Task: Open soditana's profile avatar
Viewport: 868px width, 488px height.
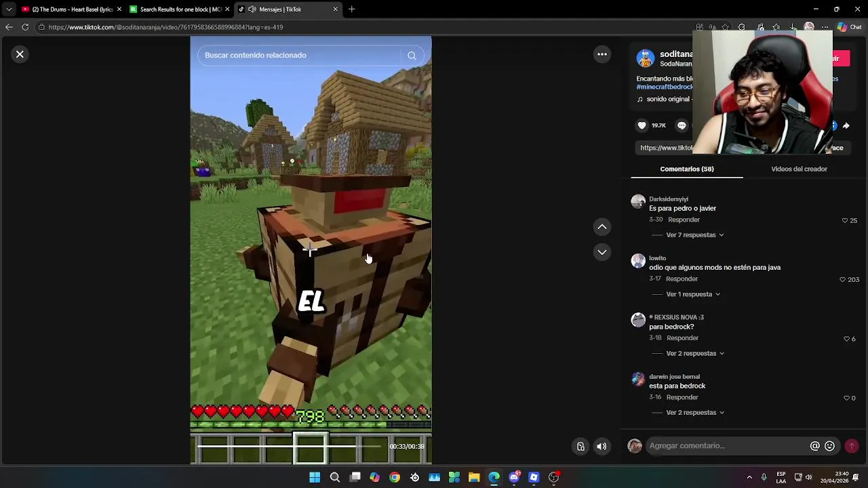Action: 646,58
